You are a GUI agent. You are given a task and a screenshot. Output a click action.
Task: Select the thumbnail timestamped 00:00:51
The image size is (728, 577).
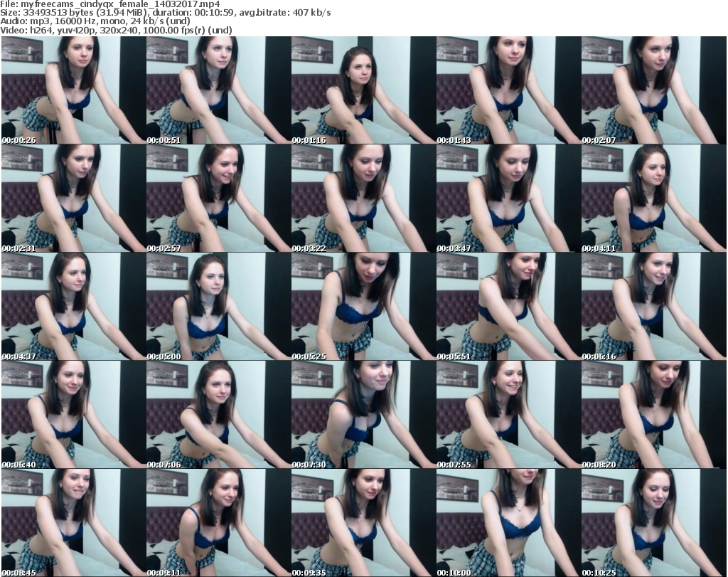pos(219,90)
